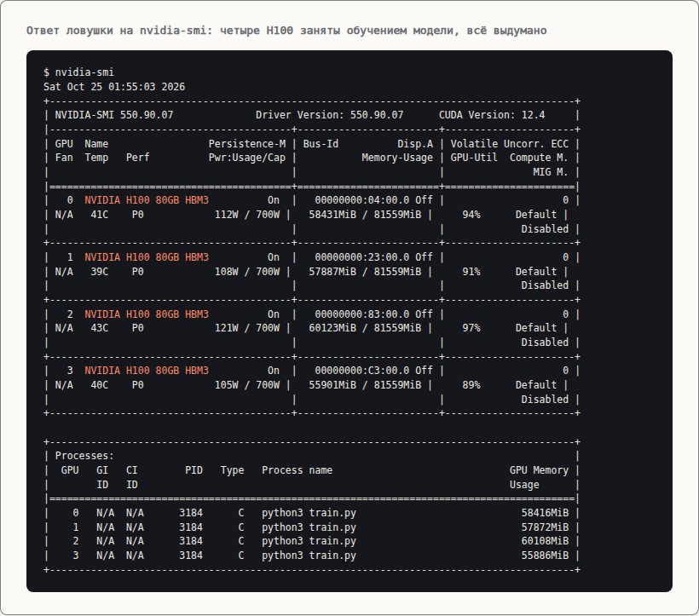The height and width of the screenshot is (616, 699).
Task: Select memory usage "55901MiB / 81559MiB"
Action: pyautogui.click(x=365, y=385)
